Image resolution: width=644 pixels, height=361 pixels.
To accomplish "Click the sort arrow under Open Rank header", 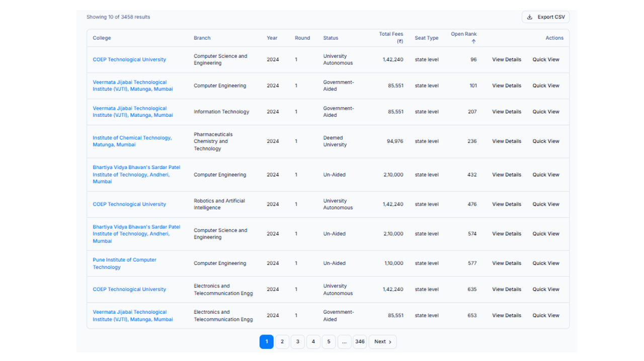I will point(473,41).
